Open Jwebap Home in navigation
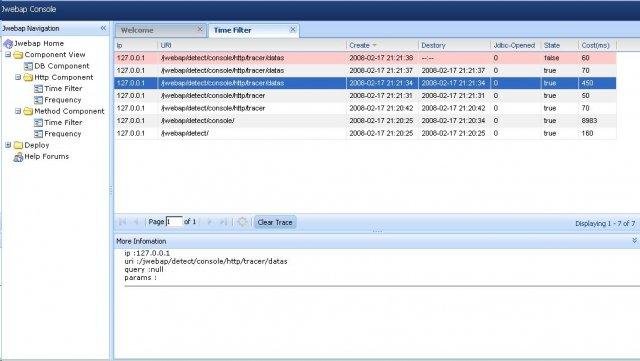The width and height of the screenshot is (640, 361). click(39, 43)
